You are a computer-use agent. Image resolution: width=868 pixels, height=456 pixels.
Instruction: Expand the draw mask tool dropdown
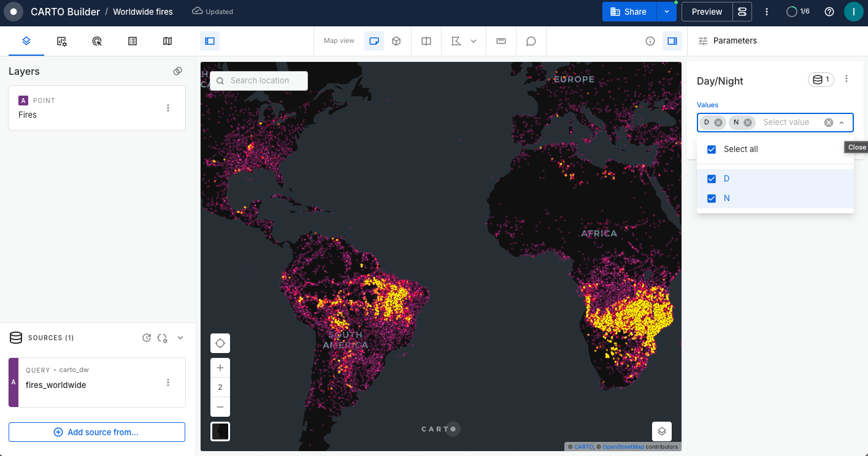click(474, 41)
